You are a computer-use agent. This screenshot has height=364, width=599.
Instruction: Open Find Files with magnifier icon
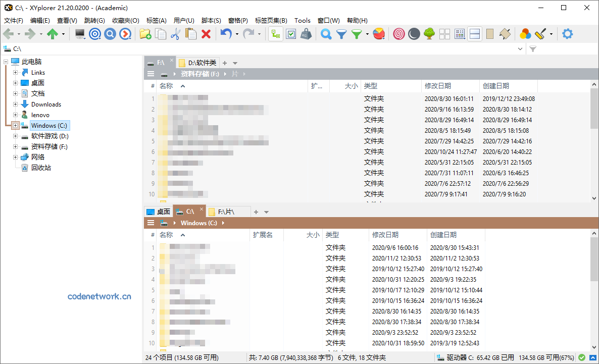[x=326, y=34]
